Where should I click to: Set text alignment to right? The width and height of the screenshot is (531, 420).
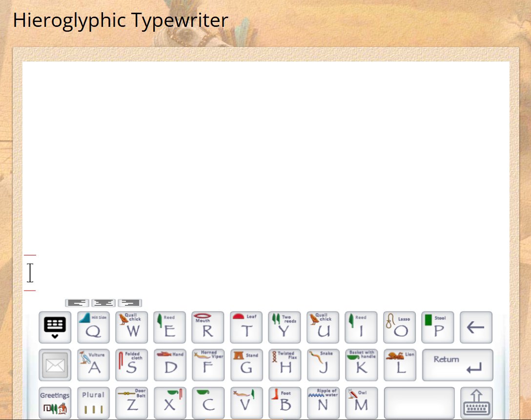coord(130,303)
